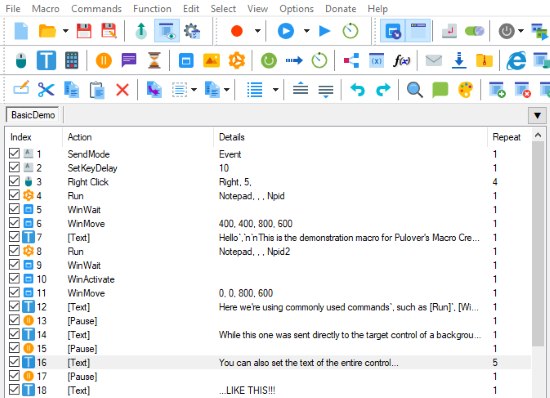The height and width of the screenshot is (398, 550).
Task: Click the green comment bubble icon
Action: click(440, 90)
